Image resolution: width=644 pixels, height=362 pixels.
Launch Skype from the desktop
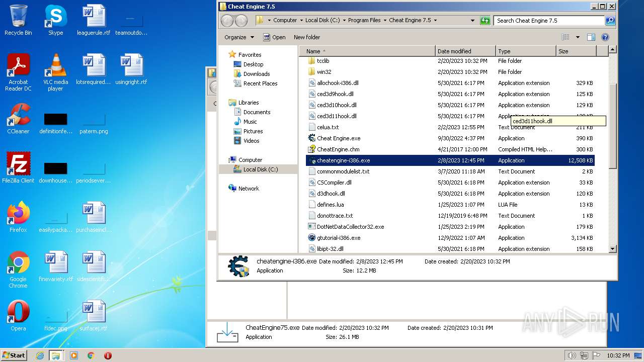click(x=55, y=20)
